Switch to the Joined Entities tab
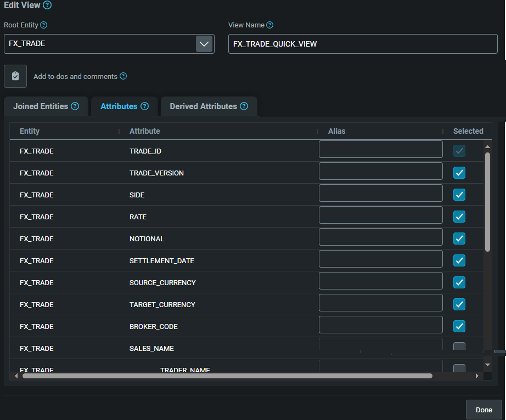506x420 pixels. pos(46,106)
